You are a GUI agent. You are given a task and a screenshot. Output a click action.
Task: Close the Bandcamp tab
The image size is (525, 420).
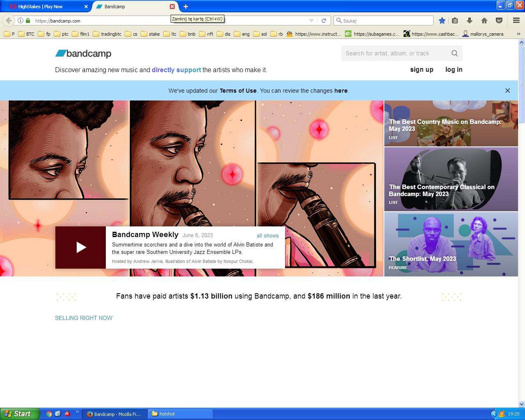tap(172, 7)
